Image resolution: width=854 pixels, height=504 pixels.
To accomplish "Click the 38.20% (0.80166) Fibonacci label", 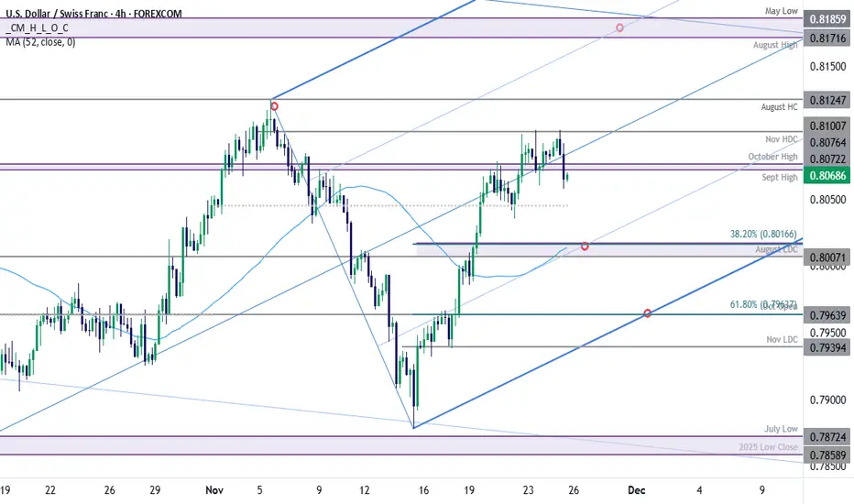I will [763, 234].
